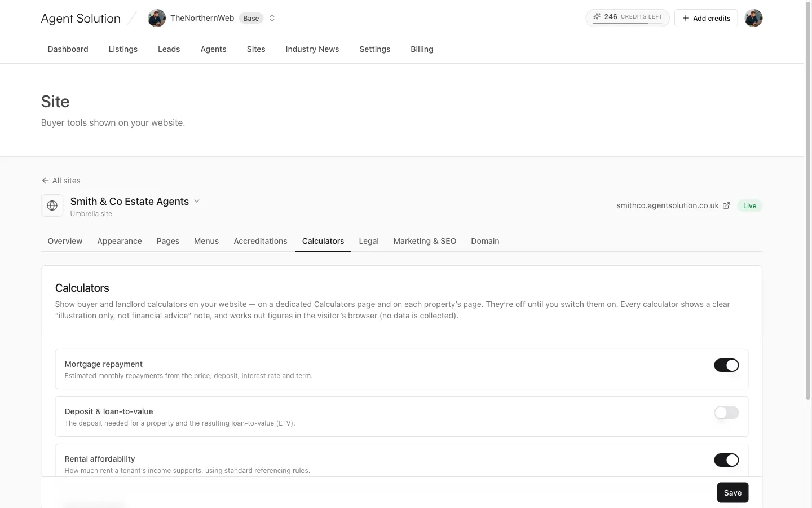Screen dimensions: 812x508
Task: Click the Rental affordability title
Action: coord(100,459)
